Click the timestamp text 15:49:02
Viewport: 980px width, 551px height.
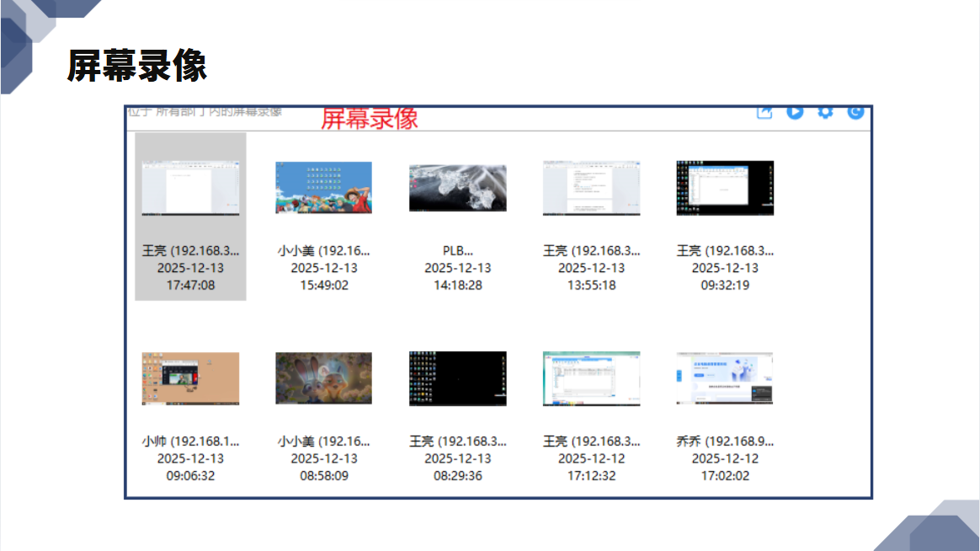pos(324,286)
